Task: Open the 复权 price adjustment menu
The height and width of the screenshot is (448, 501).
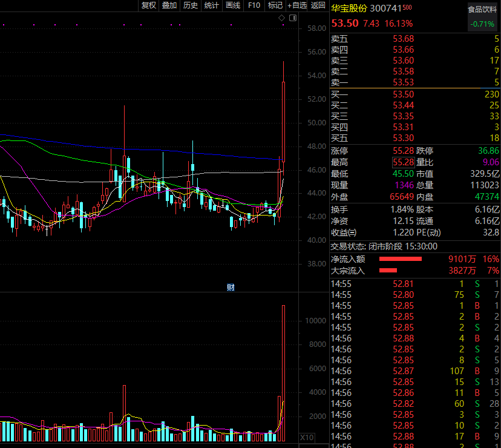Action: point(149,5)
